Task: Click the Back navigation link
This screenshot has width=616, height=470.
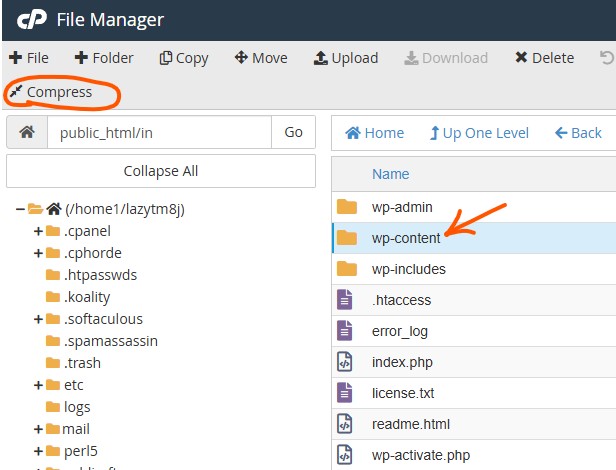Action: coord(578,133)
